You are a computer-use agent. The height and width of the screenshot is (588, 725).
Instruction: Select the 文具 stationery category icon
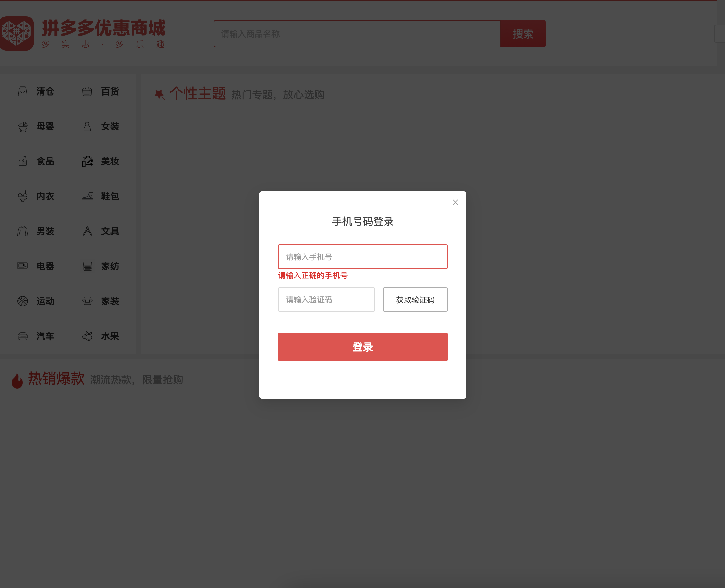[x=87, y=231]
